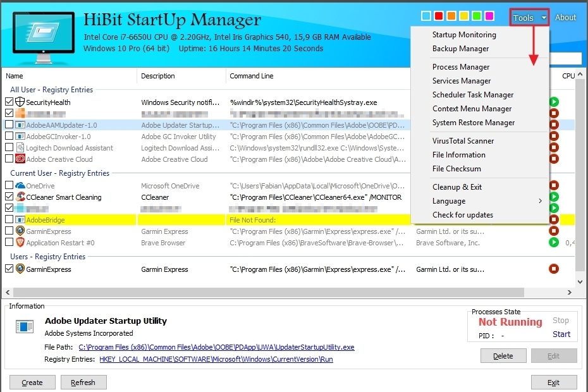
Task: Click green running status icon for CCleaner Smart Cleaning
Action: 554,197
